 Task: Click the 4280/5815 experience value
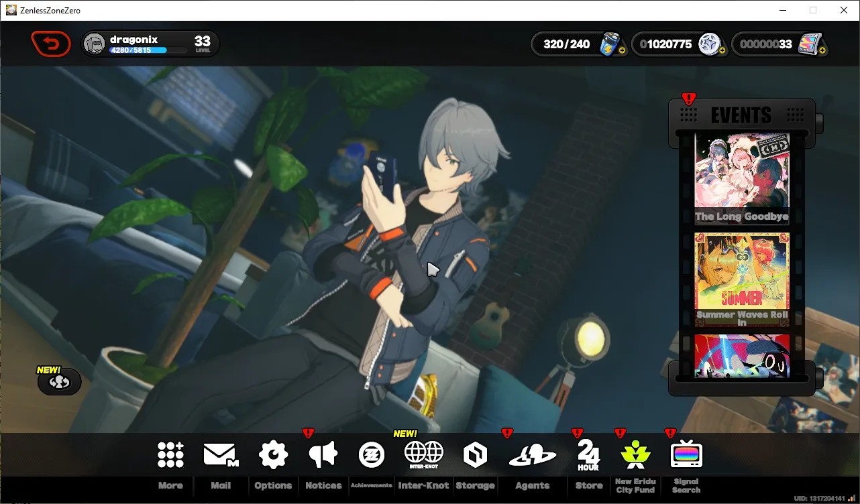click(x=131, y=50)
